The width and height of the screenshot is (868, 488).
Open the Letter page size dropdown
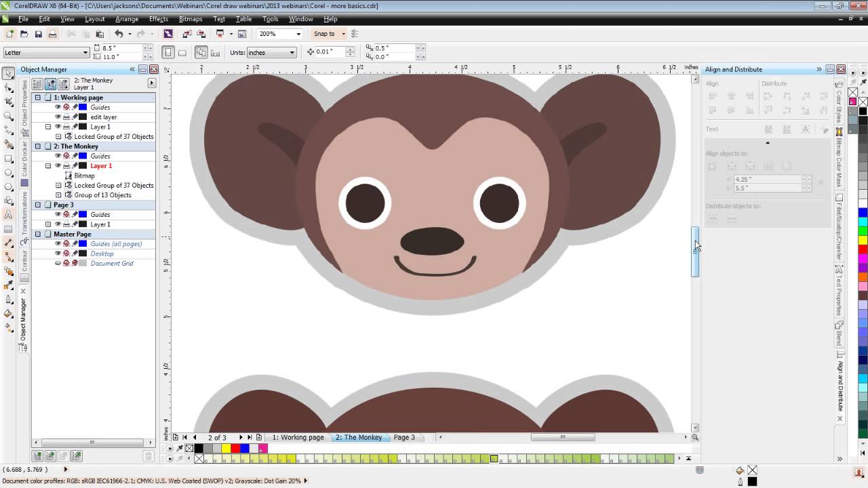pos(85,52)
